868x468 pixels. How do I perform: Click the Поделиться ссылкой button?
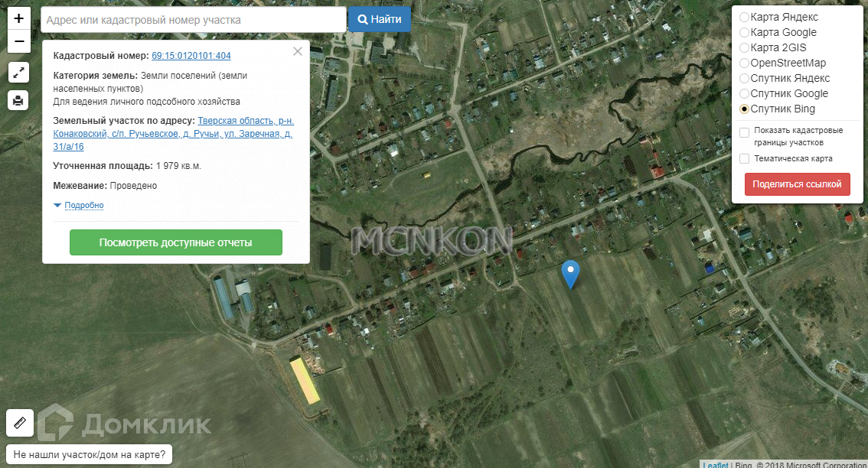(x=797, y=184)
